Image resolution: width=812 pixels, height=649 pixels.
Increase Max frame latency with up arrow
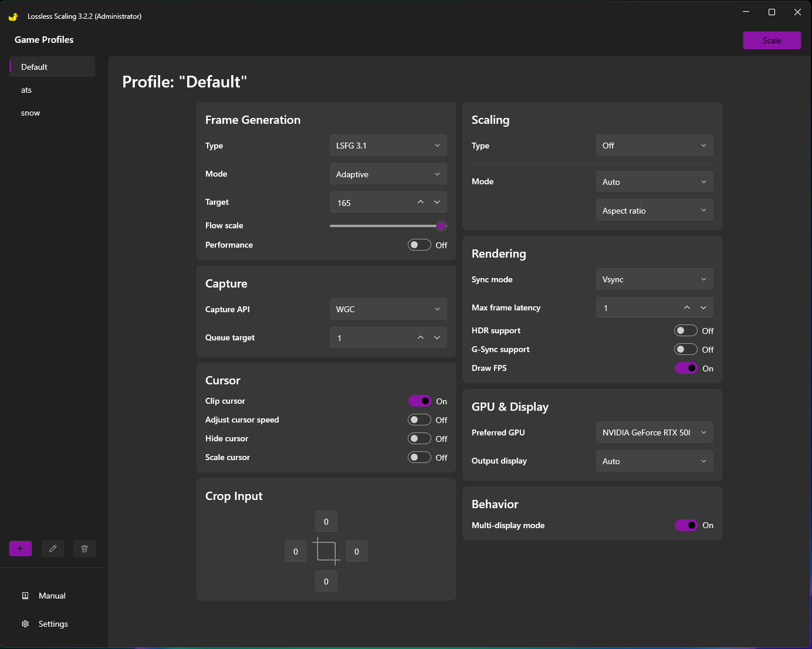tap(687, 307)
